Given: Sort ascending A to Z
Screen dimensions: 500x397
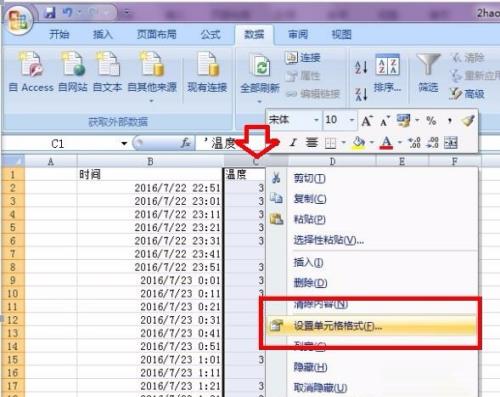Looking at the screenshot, I should (x=361, y=67).
